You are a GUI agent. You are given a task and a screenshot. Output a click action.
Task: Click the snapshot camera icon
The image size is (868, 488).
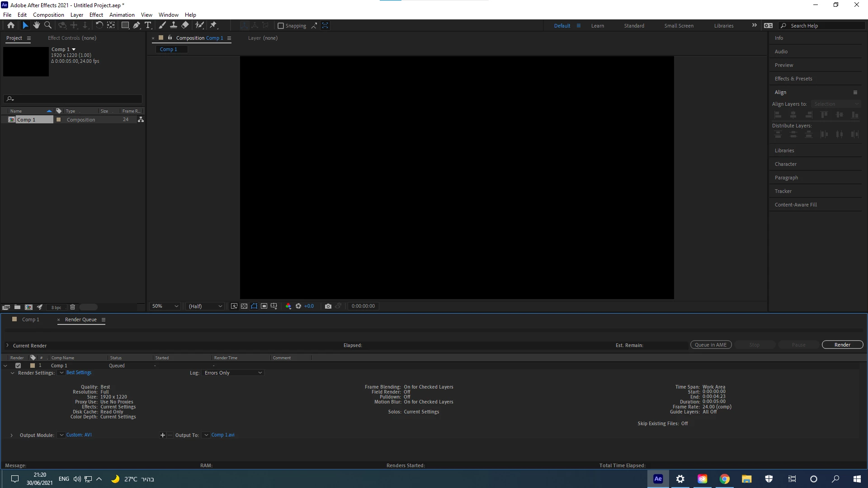(328, 306)
